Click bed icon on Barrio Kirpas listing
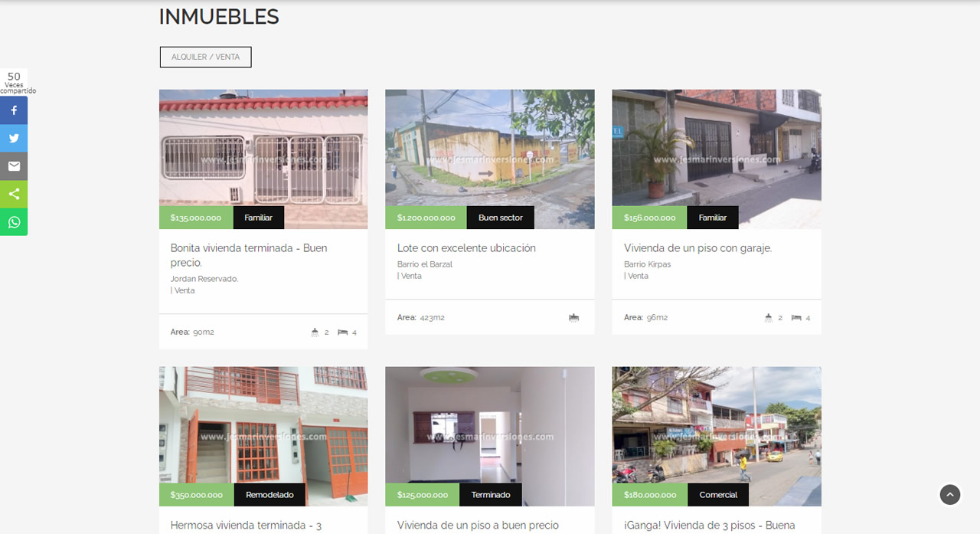Screen dimensions: 980x534 [x=796, y=317]
